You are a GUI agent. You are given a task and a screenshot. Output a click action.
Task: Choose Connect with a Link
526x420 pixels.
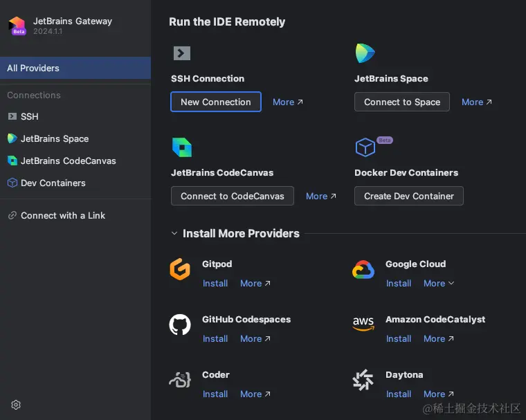click(x=62, y=215)
